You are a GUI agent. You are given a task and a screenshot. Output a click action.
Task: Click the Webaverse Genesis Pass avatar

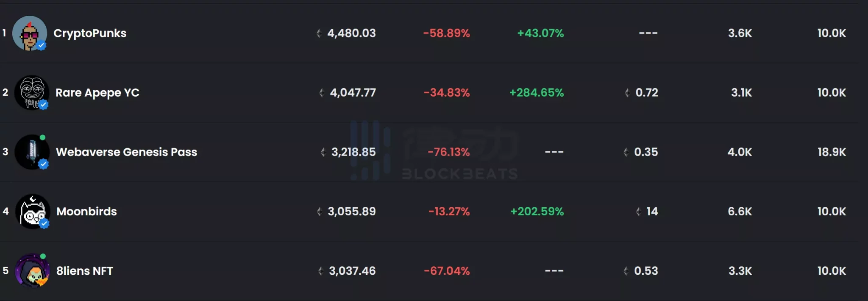[x=31, y=151]
